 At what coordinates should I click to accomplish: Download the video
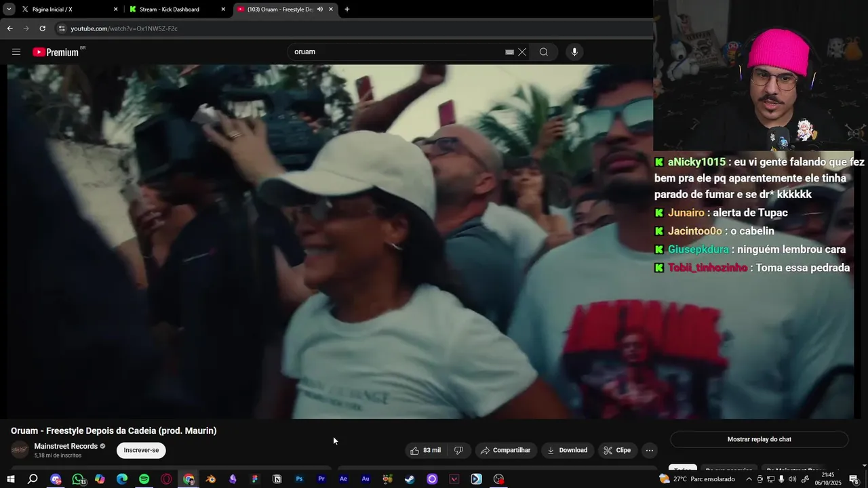(567, 450)
